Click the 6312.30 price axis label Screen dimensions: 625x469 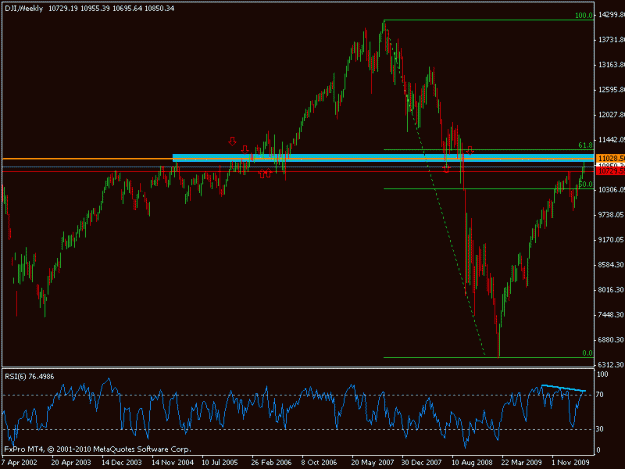[x=611, y=365]
